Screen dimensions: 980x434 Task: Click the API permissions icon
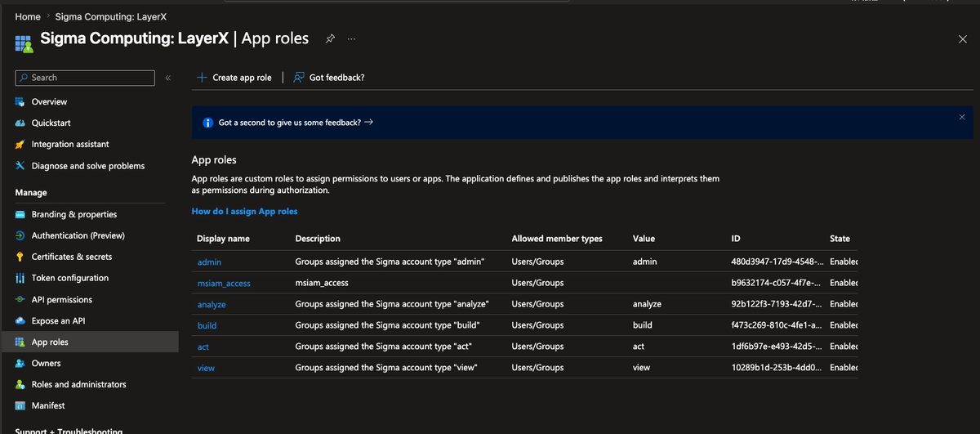tap(20, 300)
